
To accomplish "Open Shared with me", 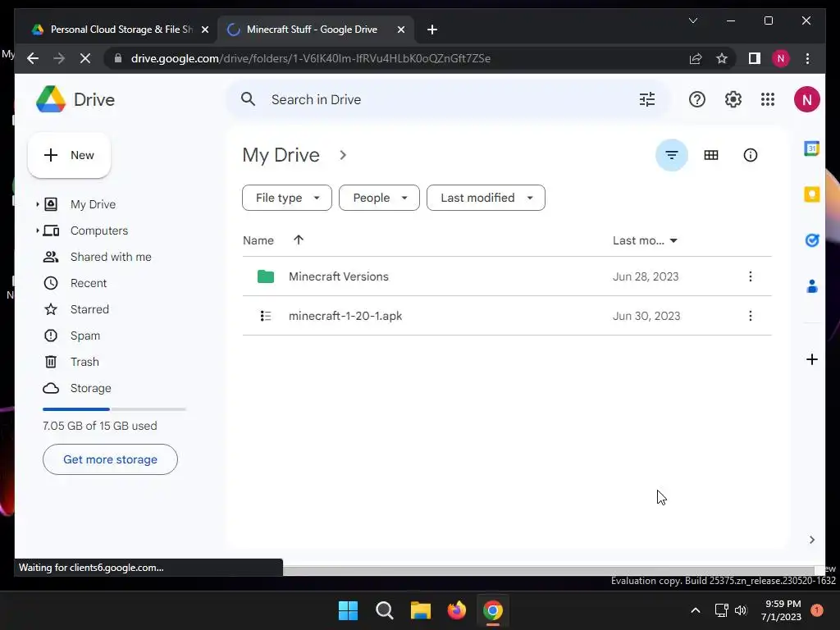I will 111,257.
